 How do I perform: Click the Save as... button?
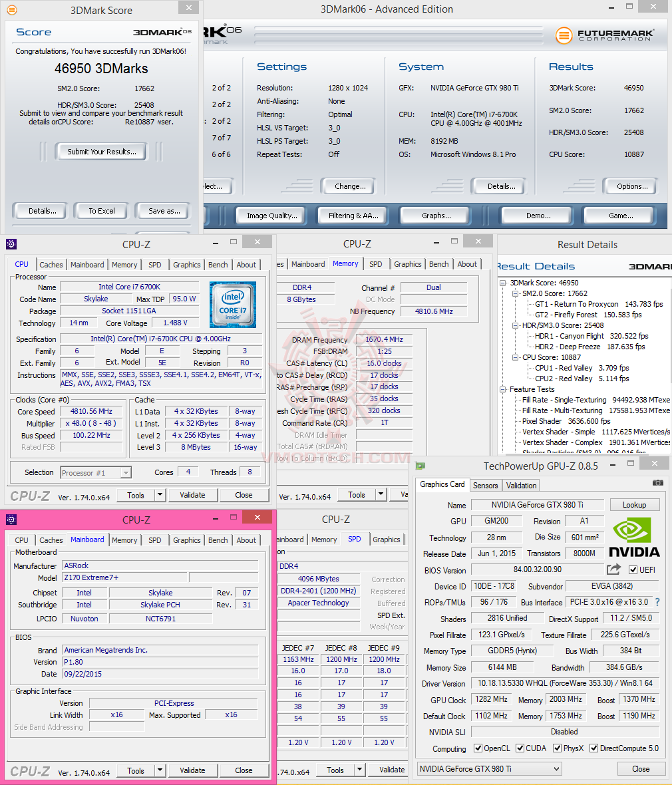[x=164, y=211]
